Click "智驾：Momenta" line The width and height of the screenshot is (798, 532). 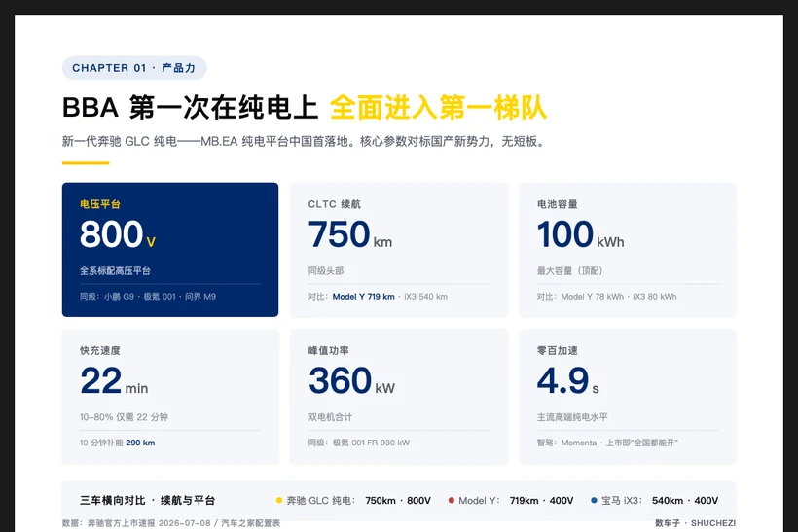[x=607, y=443]
